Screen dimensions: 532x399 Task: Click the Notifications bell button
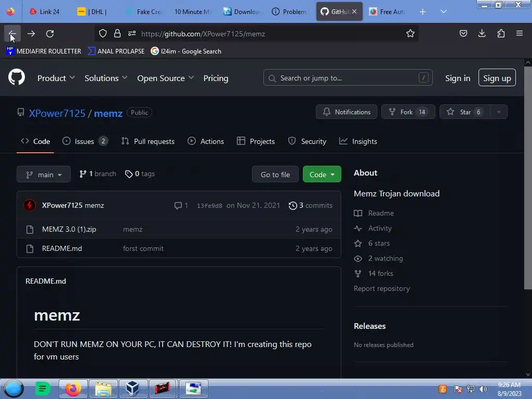pos(347,112)
